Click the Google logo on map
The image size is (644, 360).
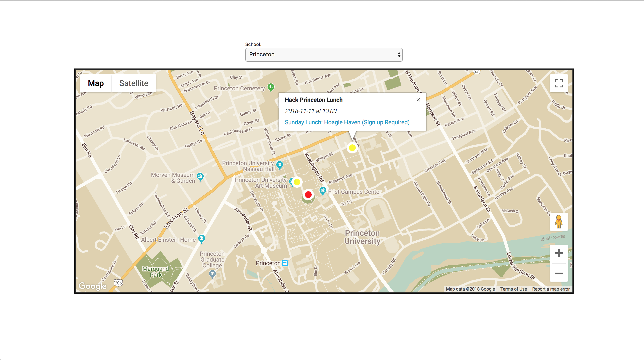[92, 286]
